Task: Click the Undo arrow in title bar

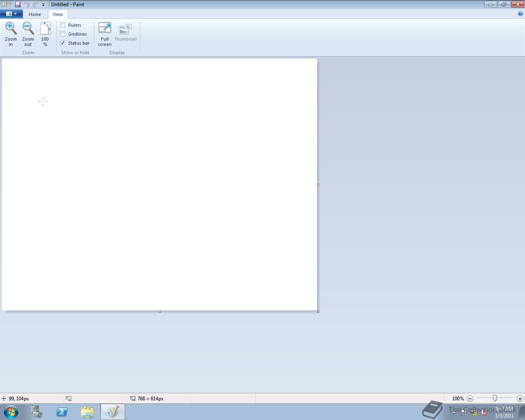Action: 27,5
